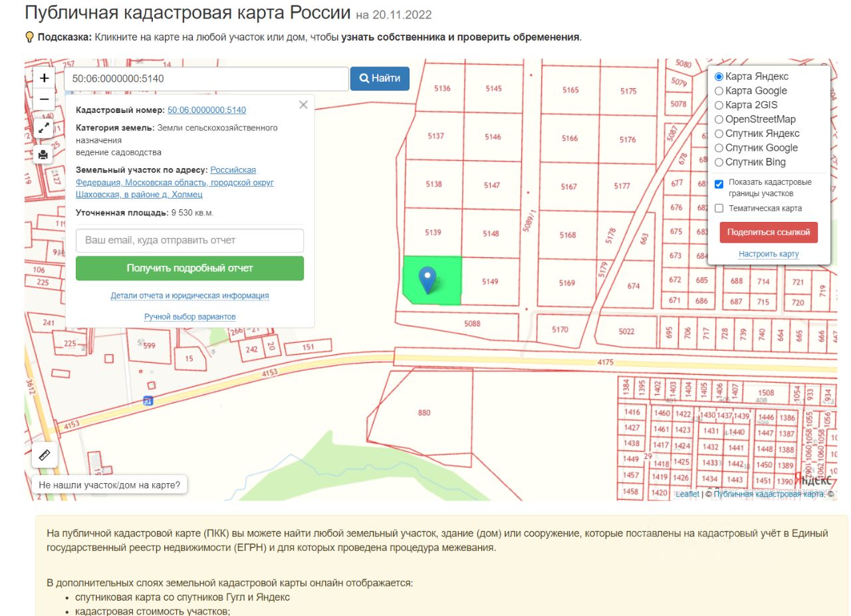Open Ручной выбор вариантов link
Screen dimensions: 851x616
click(189, 317)
